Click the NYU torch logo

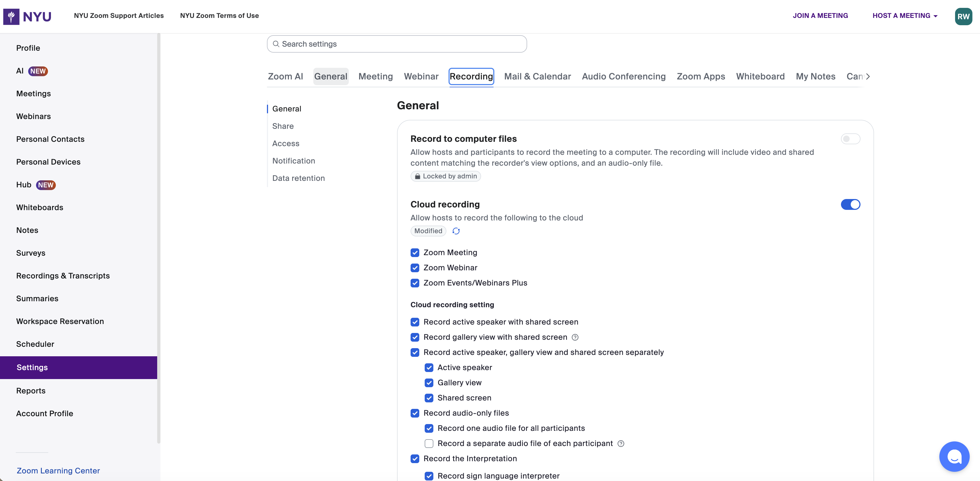[x=11, y=16]
